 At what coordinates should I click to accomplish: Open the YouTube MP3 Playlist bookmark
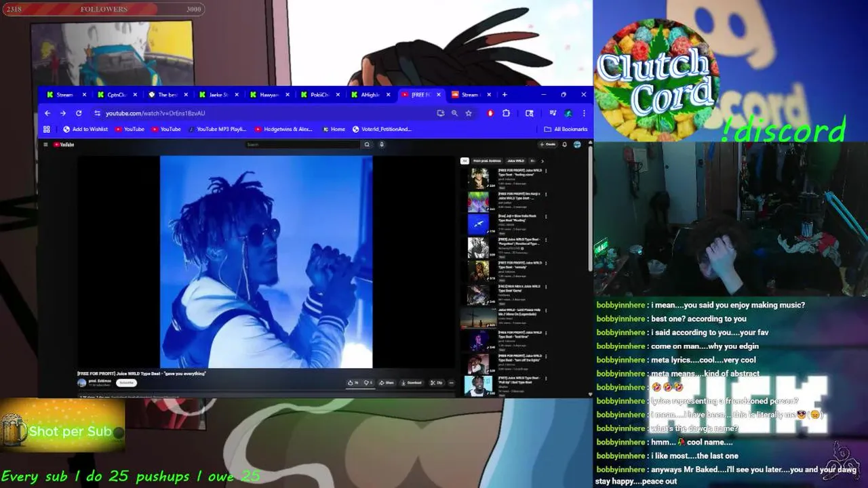217,129
